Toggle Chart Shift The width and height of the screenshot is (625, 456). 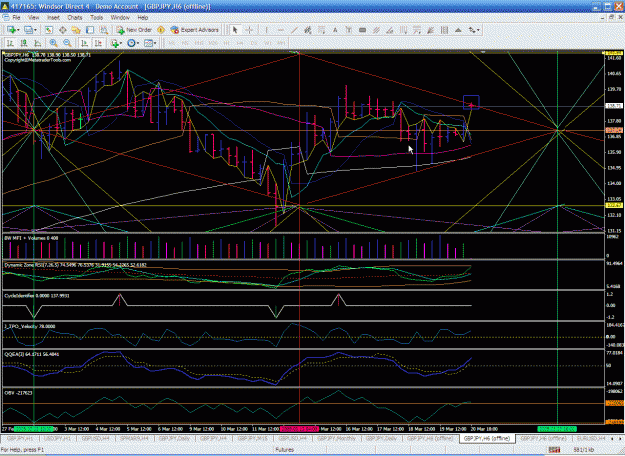[x=98, y=43]
